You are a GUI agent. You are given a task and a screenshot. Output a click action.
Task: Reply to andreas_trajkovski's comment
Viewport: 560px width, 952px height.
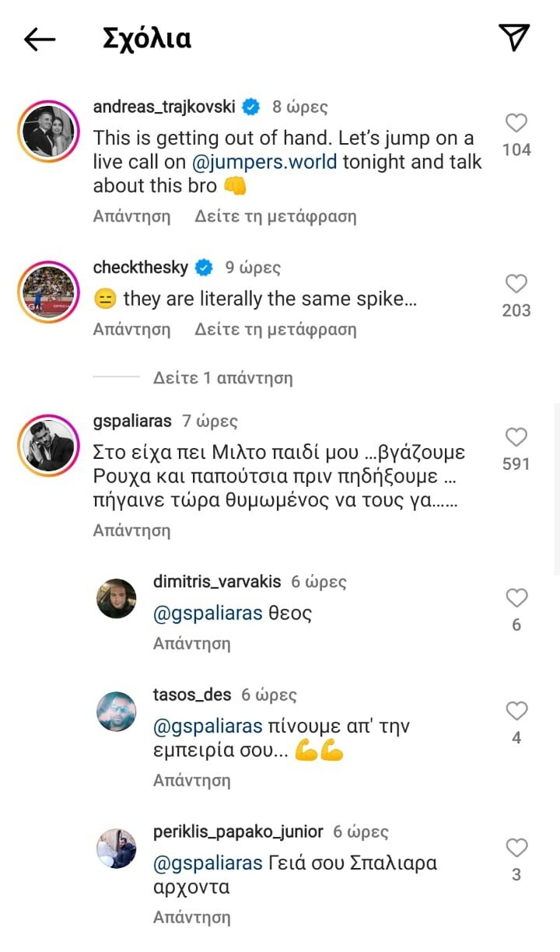(x=131, y=216)
